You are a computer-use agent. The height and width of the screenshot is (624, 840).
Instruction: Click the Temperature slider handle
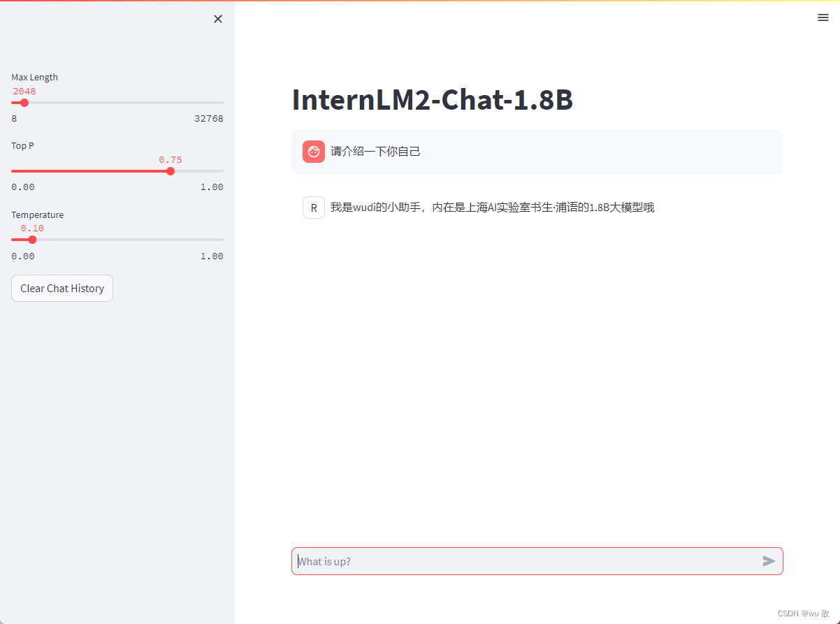[32, 240]
